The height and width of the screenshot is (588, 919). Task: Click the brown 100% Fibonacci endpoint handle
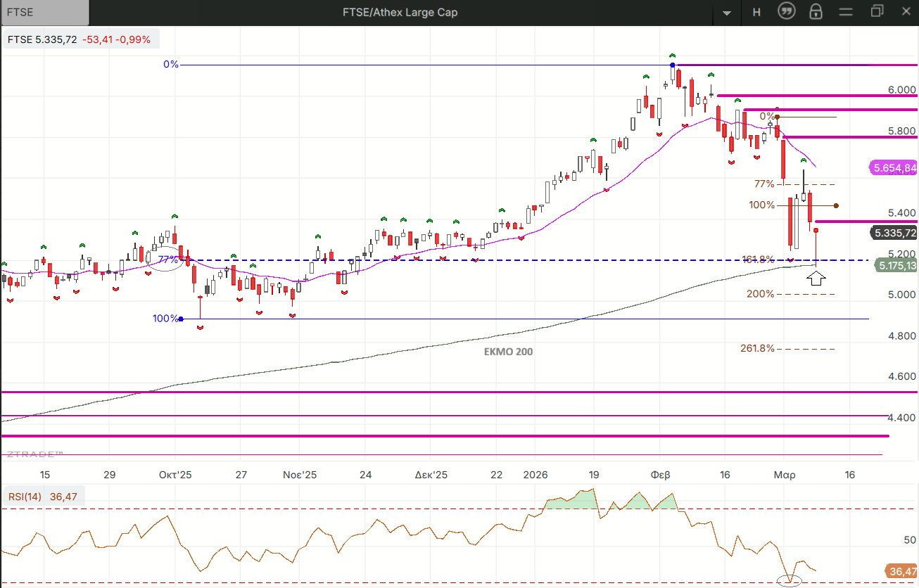pyautogui.click(x=836, y=205)
